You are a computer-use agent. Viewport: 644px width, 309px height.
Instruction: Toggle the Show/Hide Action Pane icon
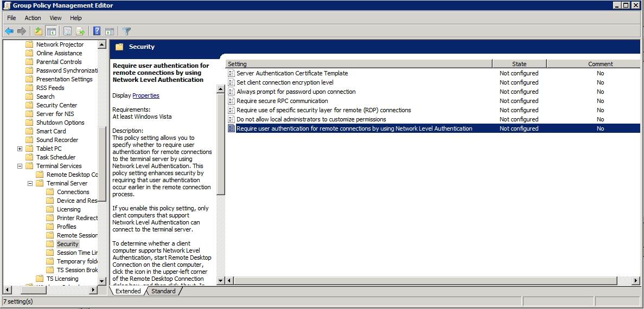[x=110, y=31]
